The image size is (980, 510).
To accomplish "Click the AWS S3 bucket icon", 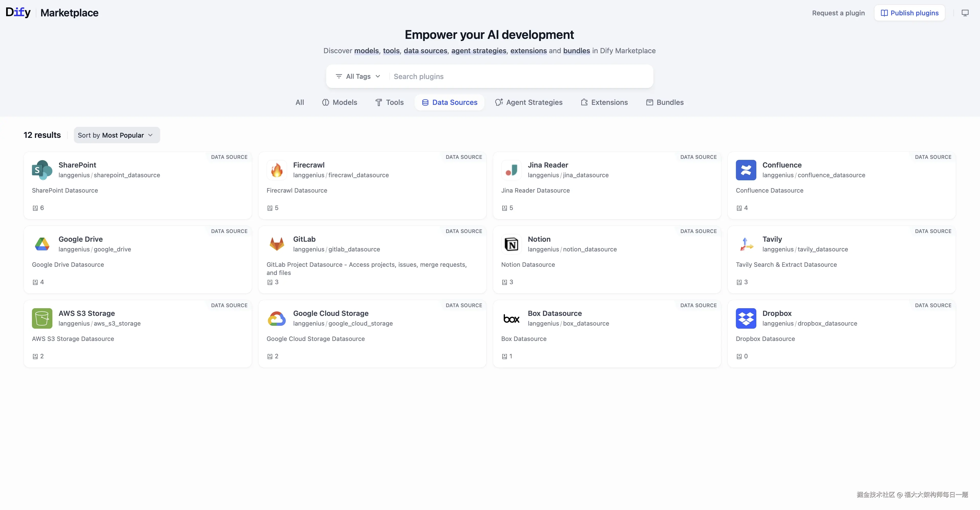I will (x=42, y=318).
